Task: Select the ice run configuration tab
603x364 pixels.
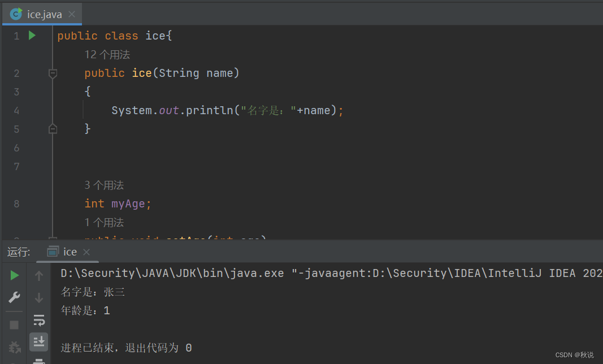Action: pyautogui.click(x=67, y=252)
